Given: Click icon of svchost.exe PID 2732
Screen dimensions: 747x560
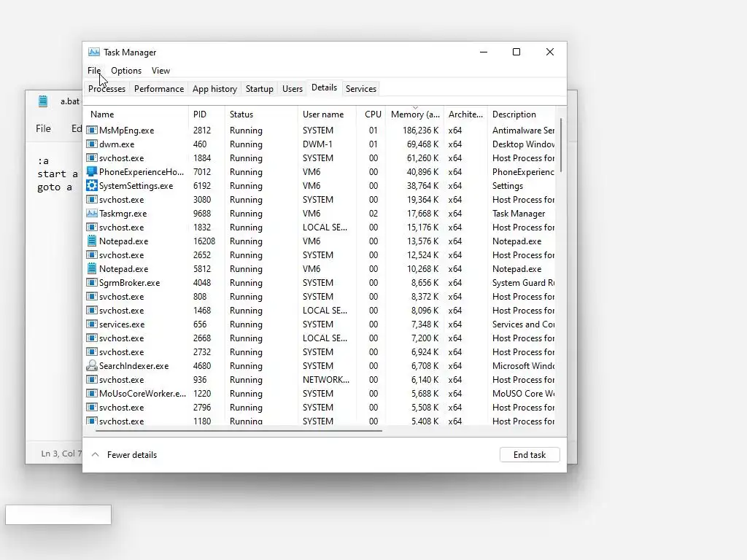Looking at the screenshot, I should tap(92, 352).
